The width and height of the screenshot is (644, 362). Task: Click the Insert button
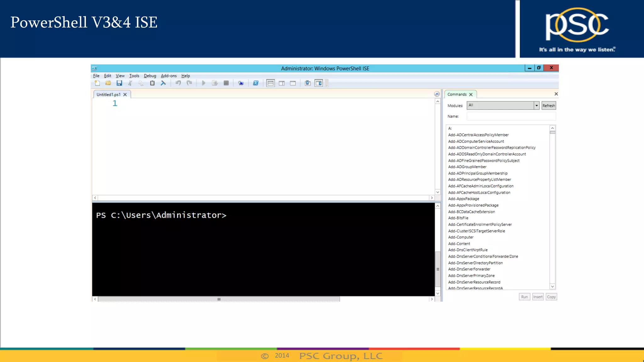538,297
